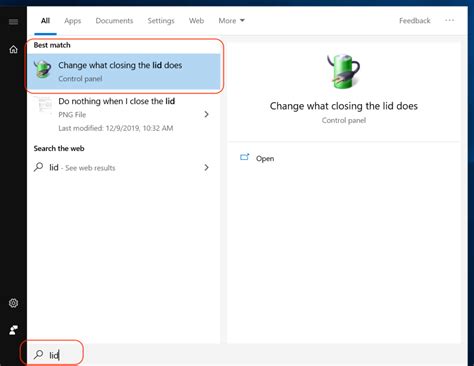The image size is (474, 366).
Task: Open the hamburger menu in the sidebar
Action: pos(13,22)
